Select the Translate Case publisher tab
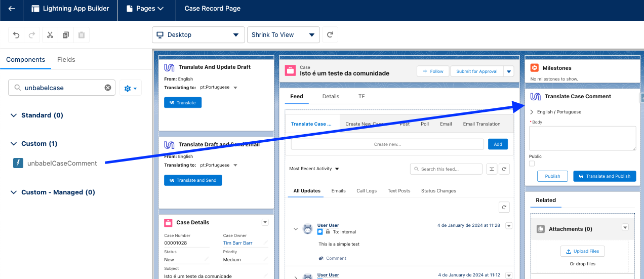 311,124
